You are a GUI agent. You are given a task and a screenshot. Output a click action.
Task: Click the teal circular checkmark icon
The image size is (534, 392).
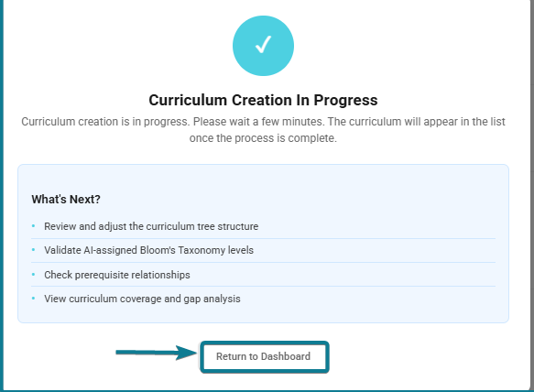click(263, 46)
